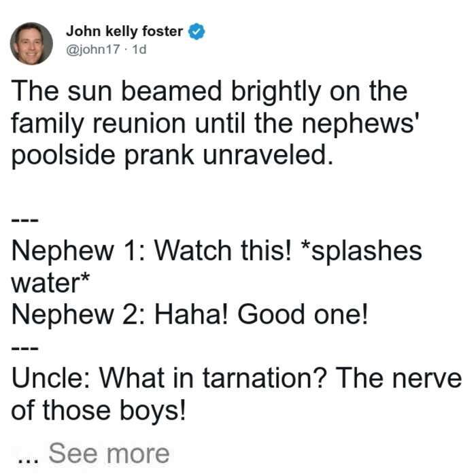Click the Uncle dialogue line
The height and width of the screenshot is (476, 476).
(x=237, y=394)
